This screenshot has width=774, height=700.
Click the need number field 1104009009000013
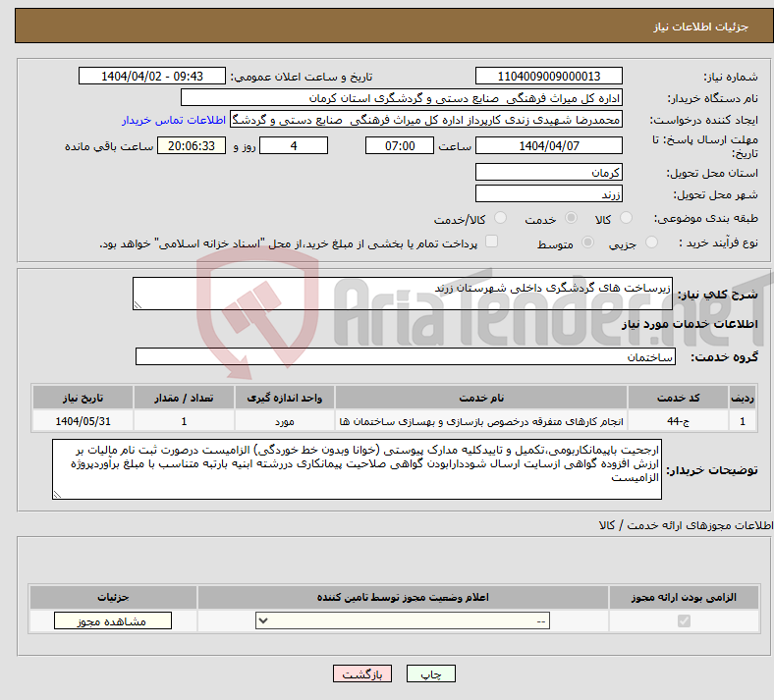(x=548, y=77)
